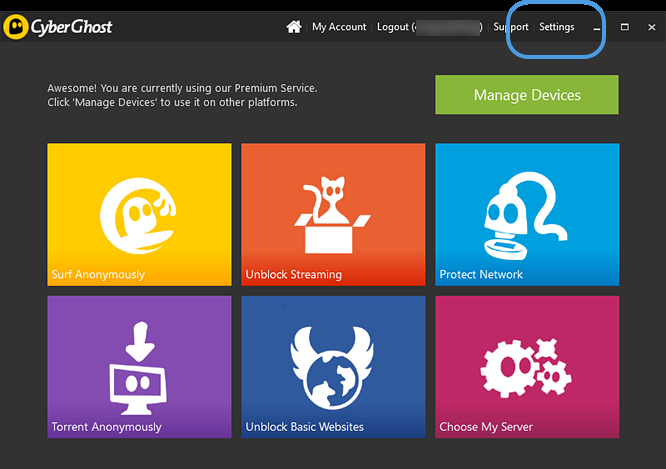Open the Support menu item
The image size is (666, 469).
(511, 27)
